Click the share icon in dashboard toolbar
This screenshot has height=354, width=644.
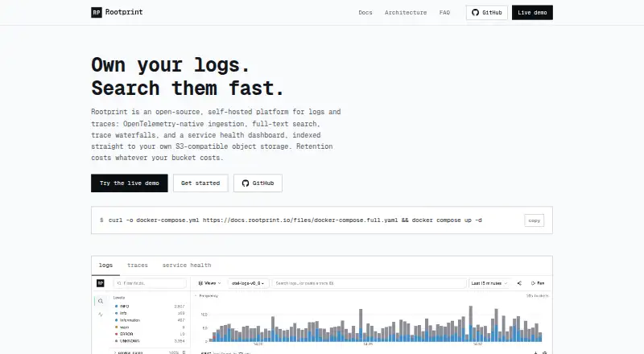point(519,283)
